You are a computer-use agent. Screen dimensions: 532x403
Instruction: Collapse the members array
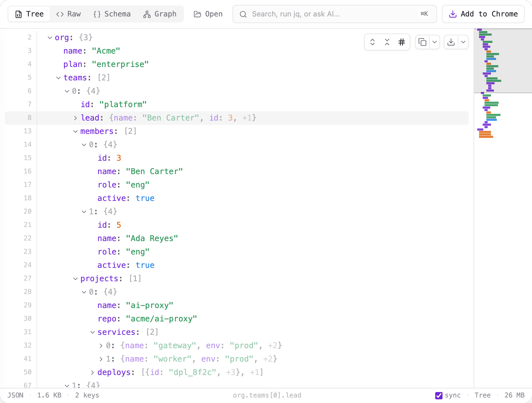(75, 131)
